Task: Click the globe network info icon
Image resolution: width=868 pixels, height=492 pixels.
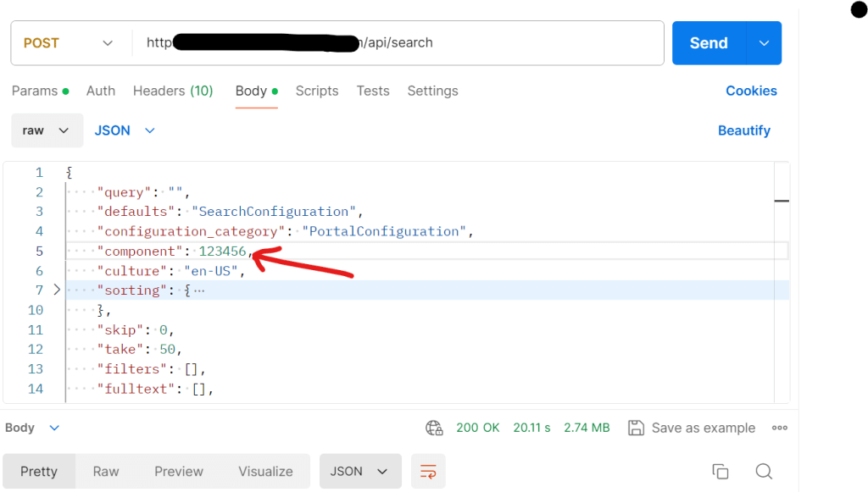Action: (435, 428)
